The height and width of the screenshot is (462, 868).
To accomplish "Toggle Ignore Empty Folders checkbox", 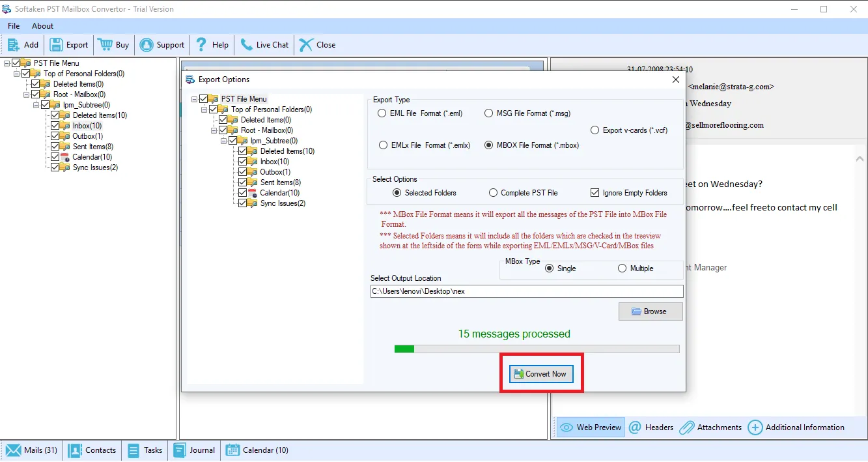I will point(595,193).
